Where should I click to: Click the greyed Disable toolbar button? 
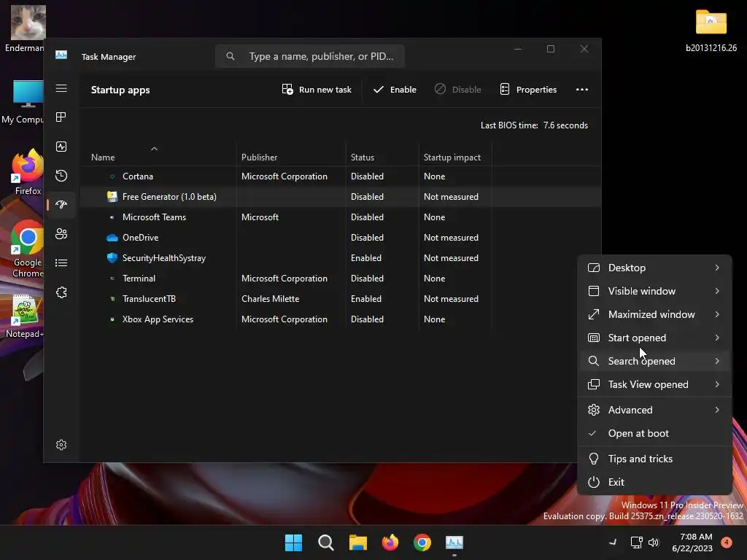[458, 90]
